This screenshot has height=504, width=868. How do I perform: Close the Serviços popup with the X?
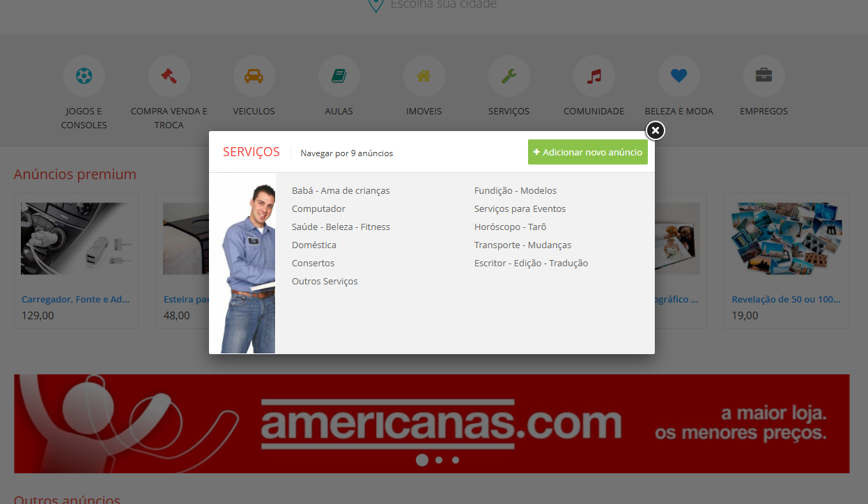(656, 130)
